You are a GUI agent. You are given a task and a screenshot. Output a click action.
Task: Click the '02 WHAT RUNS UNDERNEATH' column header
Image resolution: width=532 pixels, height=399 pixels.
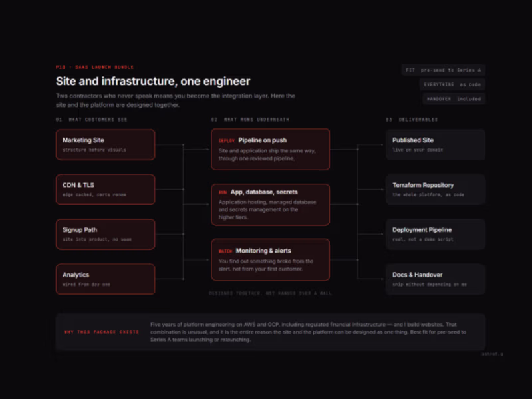250,120
